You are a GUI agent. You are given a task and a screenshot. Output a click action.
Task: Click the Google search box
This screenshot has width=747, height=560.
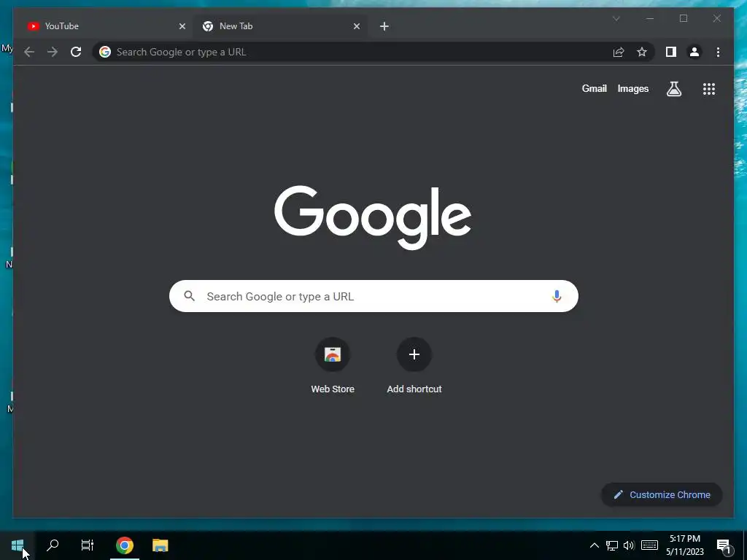373,296
